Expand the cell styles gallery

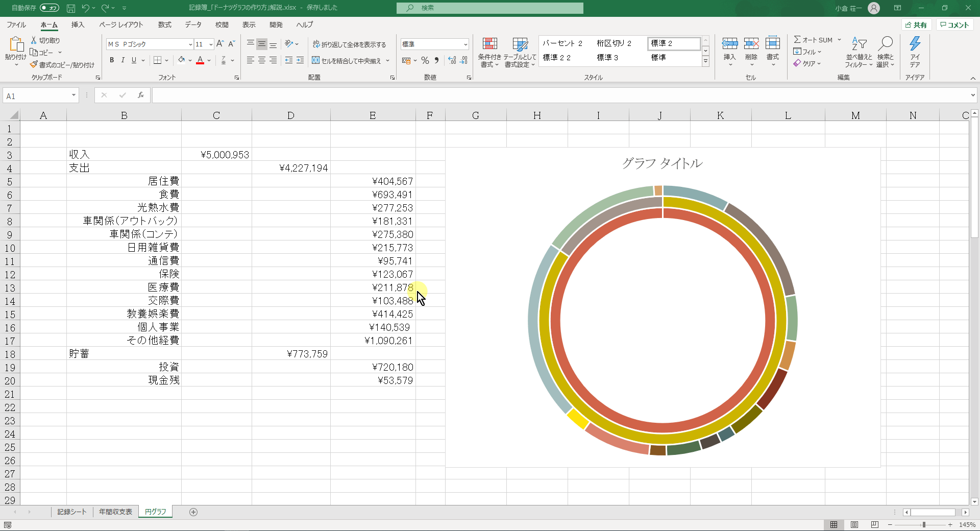[705, 62]
